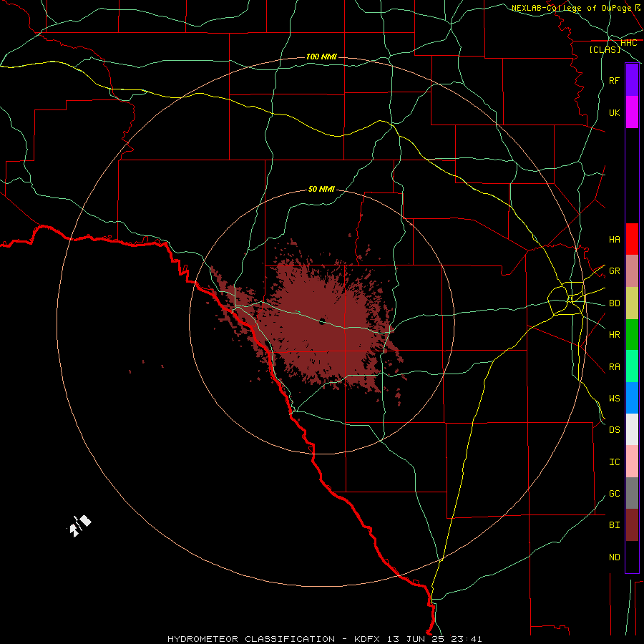The image size is (644, 644).
Task: Select the IC light pink swatch
Action: pyautogui.click(x=632, y=462)
